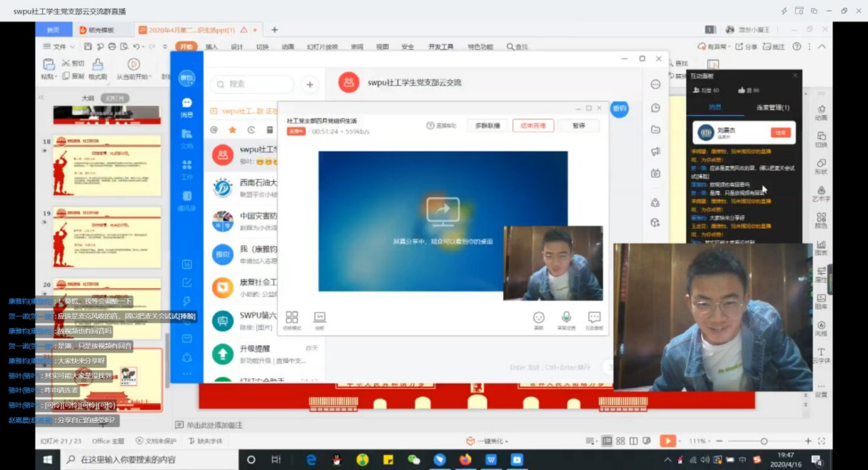Click the switch mode grid icon
The image size is (868, 470).
292,317
